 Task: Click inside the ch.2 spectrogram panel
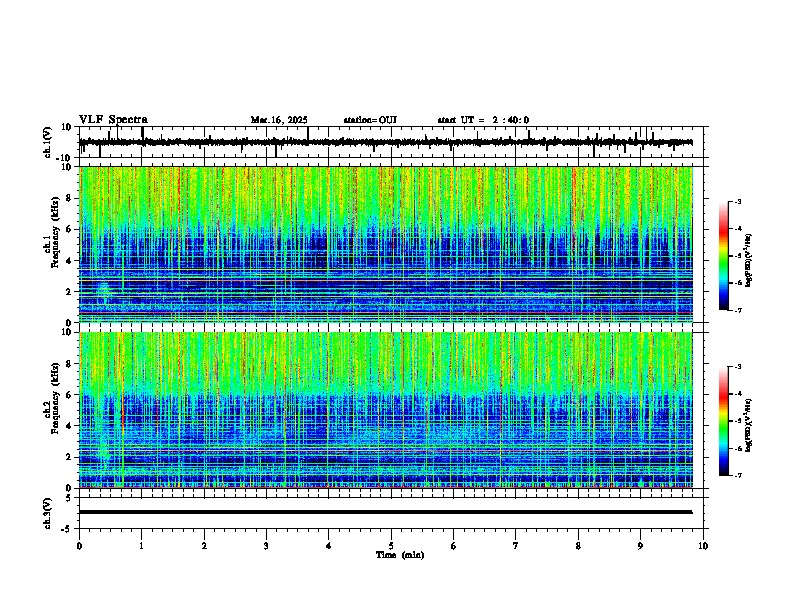[x=385, y=410]
